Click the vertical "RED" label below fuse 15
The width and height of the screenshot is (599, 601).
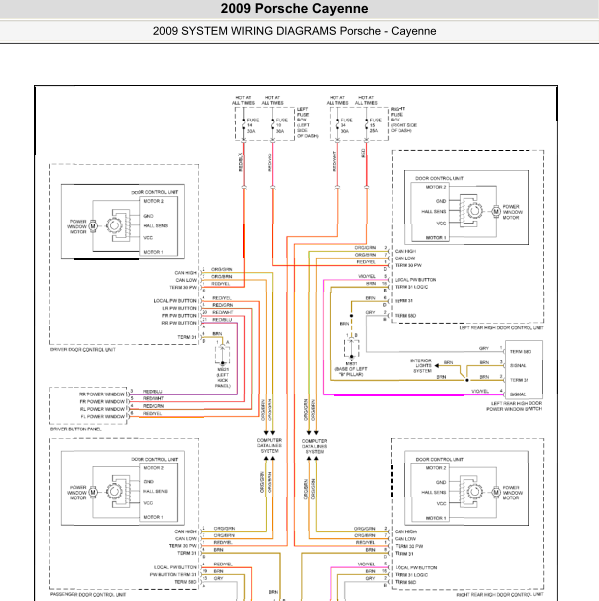(x=363, y=153)
